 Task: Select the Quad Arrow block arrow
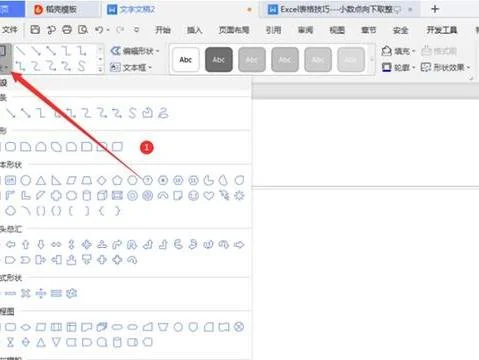pyautogui.click(x=87, y=245)
